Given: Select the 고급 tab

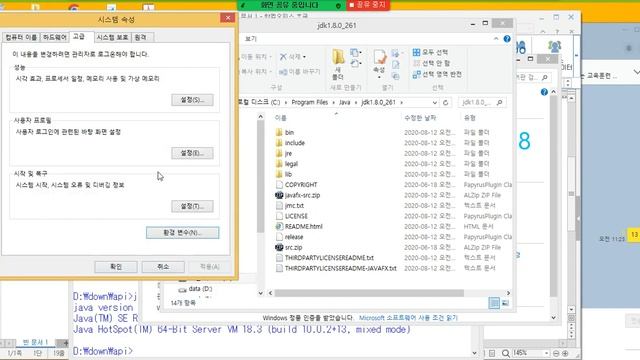Looking at the screenshot, I should [x=78, y=37].
